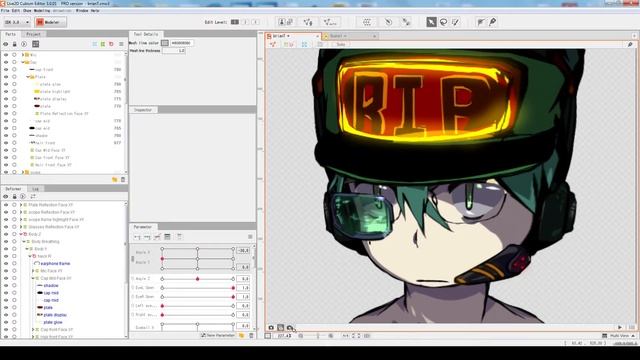Click the add three keys parameter icon
Screen dimensions: 640x360
(147, 237)
